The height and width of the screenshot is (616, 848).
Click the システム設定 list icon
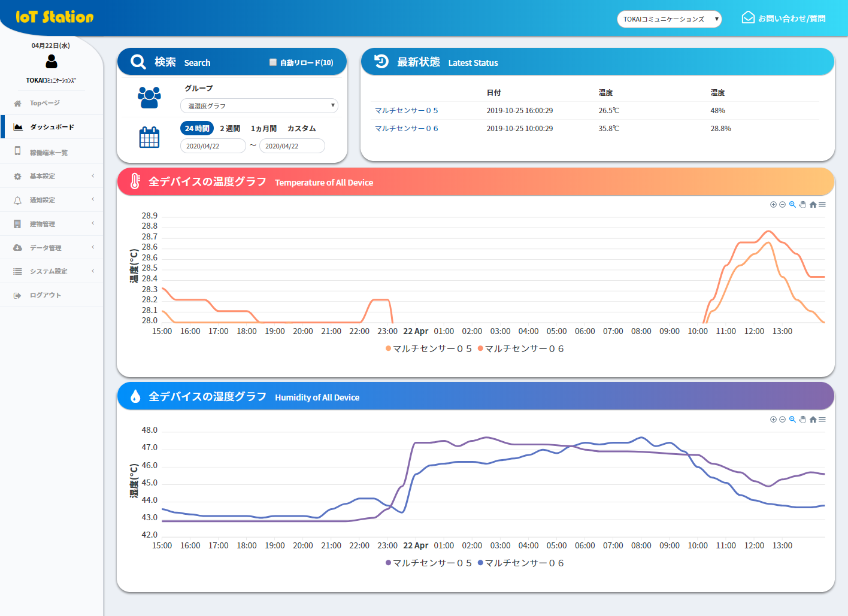[17, 271]
